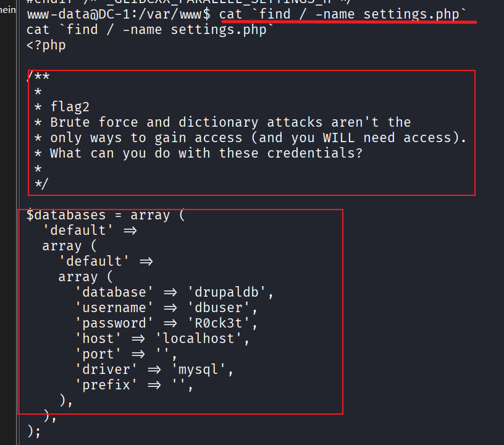
Task: Click the 'prefix' array key
Action: coord(106,386)
